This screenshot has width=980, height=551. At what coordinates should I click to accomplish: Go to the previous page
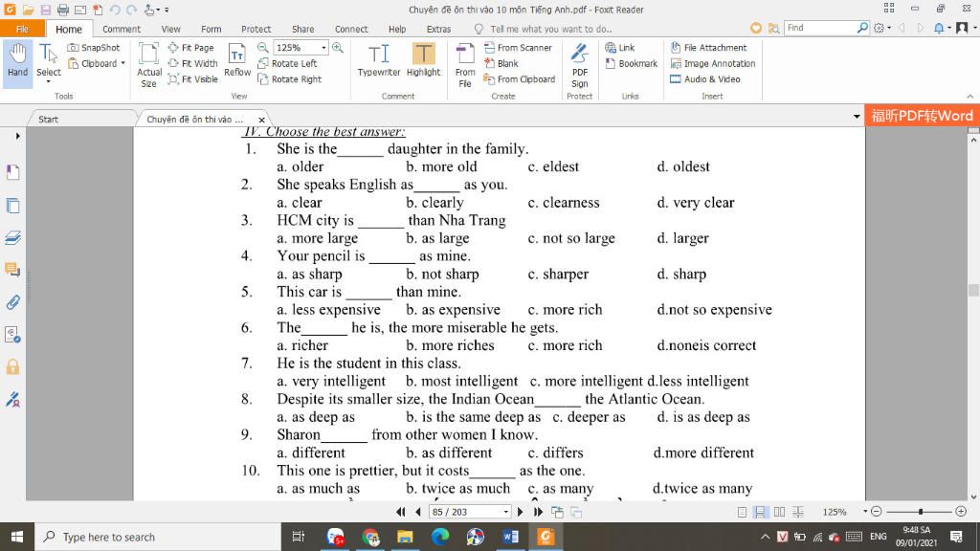pos(417,512)
